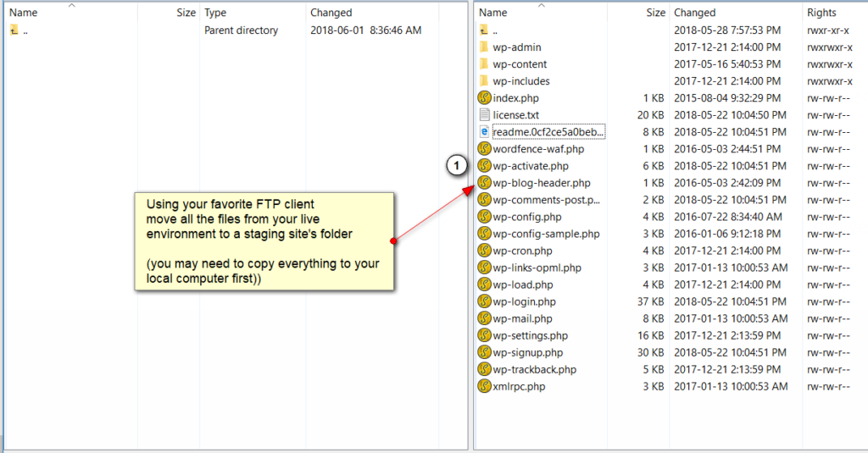The height and width of the screenshot is (453, 868).
Task: Select the wp-content folder icon
Action: pos(484,64)
